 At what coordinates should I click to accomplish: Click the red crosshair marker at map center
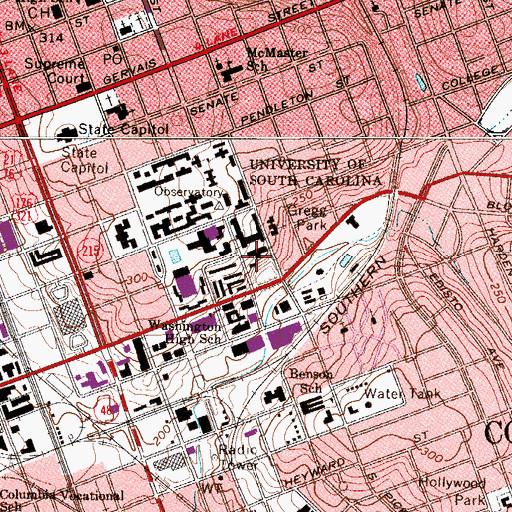[x=257, y=256]
